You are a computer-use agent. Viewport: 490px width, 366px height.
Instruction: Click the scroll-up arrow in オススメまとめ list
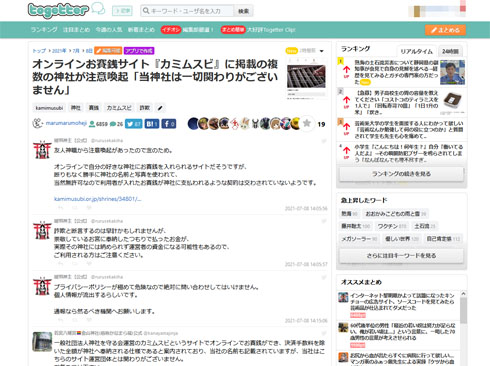click(x=463, y=294)
